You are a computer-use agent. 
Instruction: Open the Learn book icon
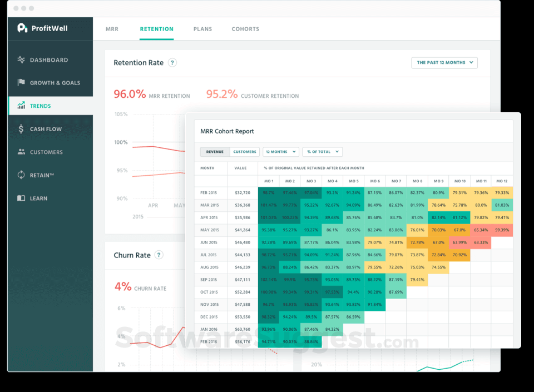click(x=21, y=198)
